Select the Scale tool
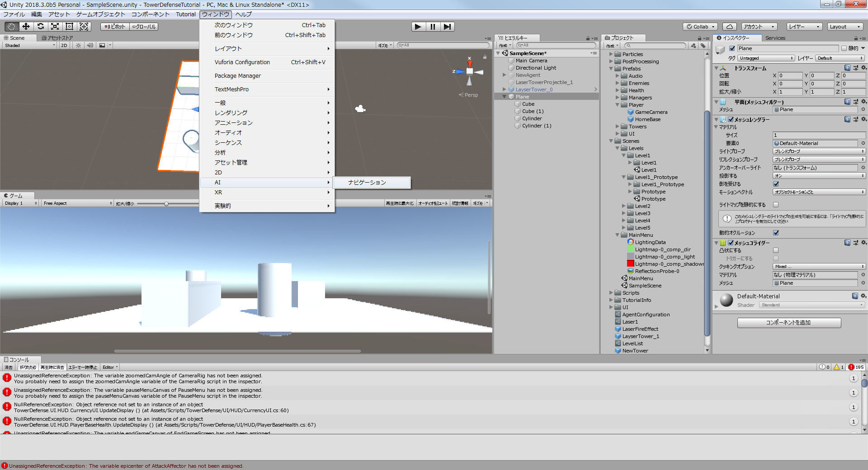Image resolution: width=868 pixels, height=470 pixels. coord(55,27)
